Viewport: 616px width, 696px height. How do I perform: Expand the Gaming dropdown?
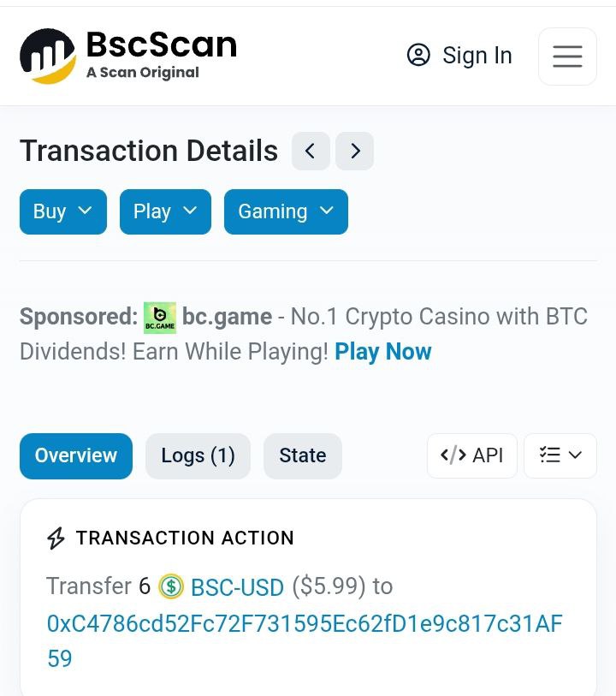click(286, 211)
